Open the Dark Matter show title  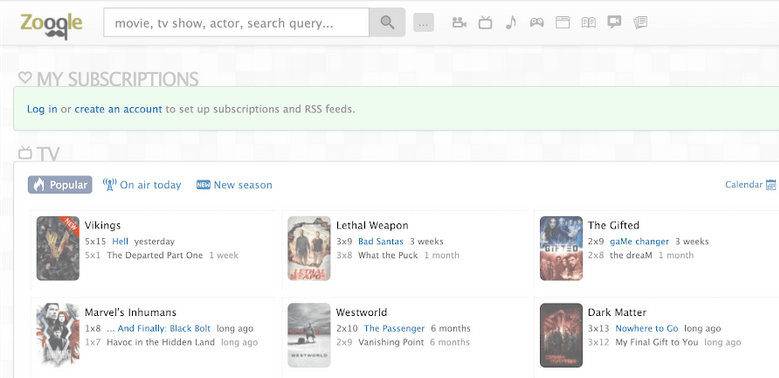[x=617, y=312]
